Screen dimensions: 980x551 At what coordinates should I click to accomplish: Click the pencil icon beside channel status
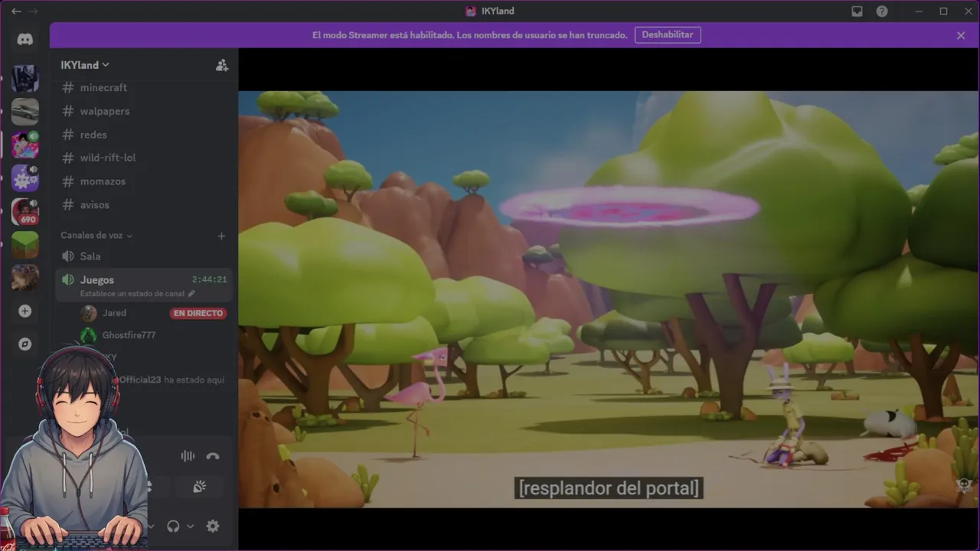[x=191, y=294]
